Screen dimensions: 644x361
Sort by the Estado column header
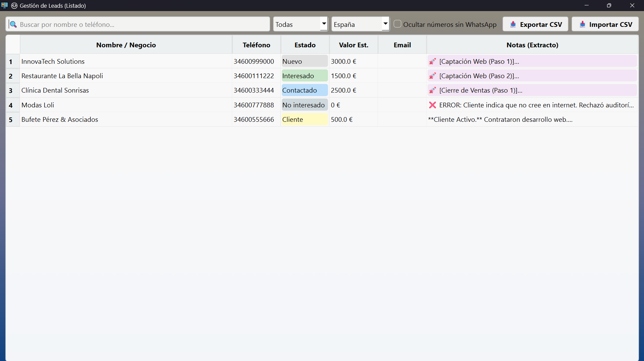305,45
